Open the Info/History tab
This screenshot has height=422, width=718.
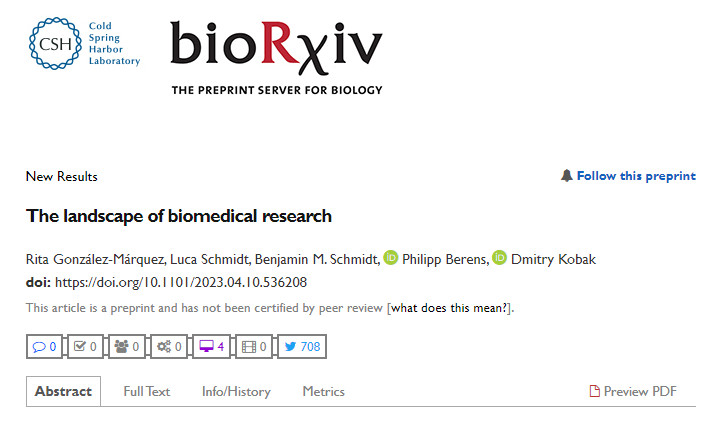pyautogui.click(x=236, y=391)
